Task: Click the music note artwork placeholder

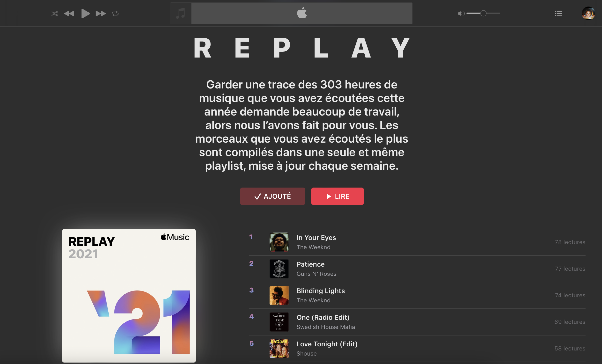Action: click(x=181, y=14)
